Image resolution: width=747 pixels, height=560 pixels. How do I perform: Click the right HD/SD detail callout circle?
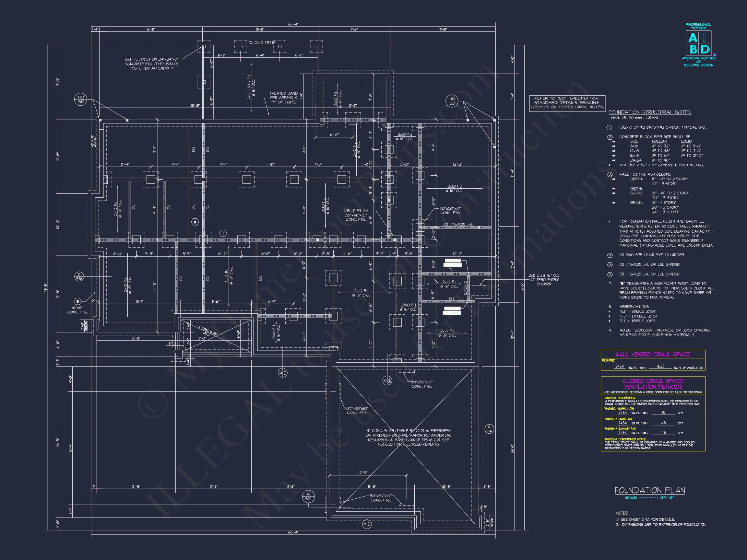coord(452,101)
